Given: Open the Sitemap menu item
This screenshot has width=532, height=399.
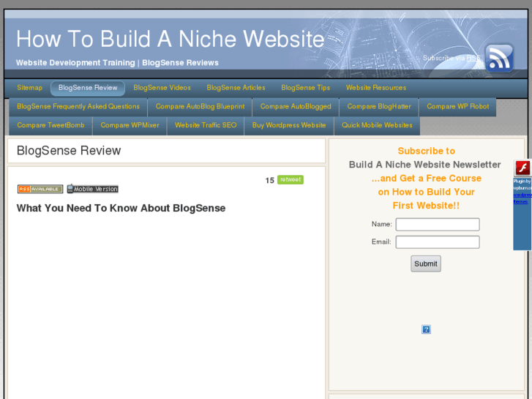Looking at the screenshot, I should 30,88.
